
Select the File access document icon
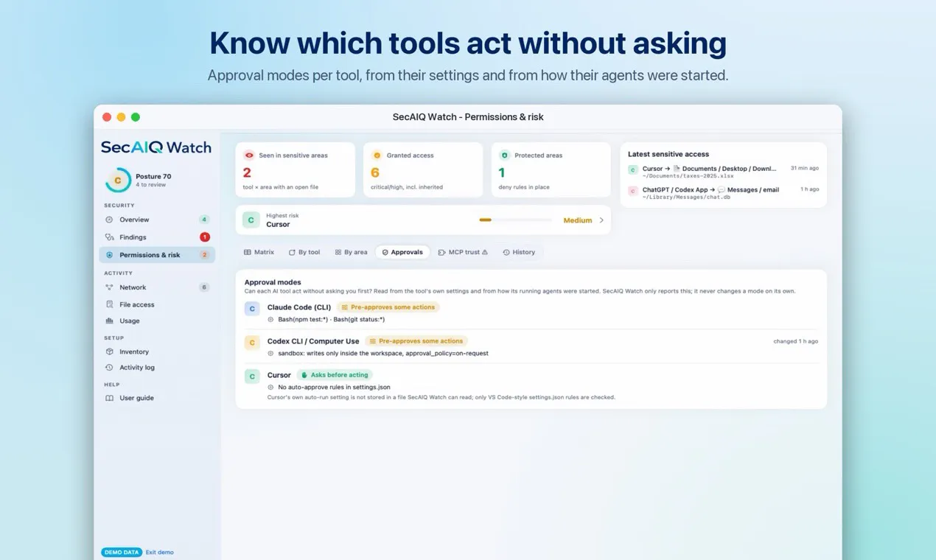pyautogui.click(x=109, y=304)
